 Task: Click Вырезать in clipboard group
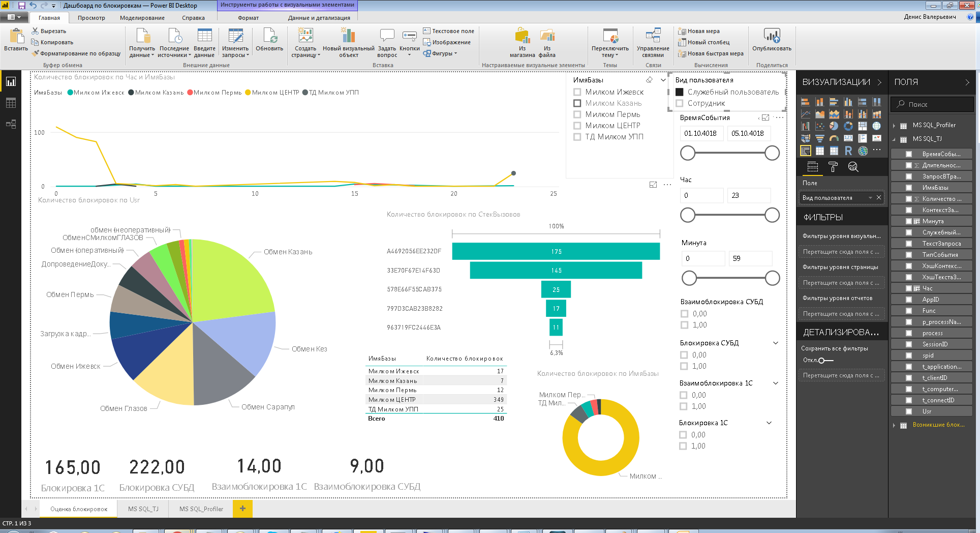point(49,31)
